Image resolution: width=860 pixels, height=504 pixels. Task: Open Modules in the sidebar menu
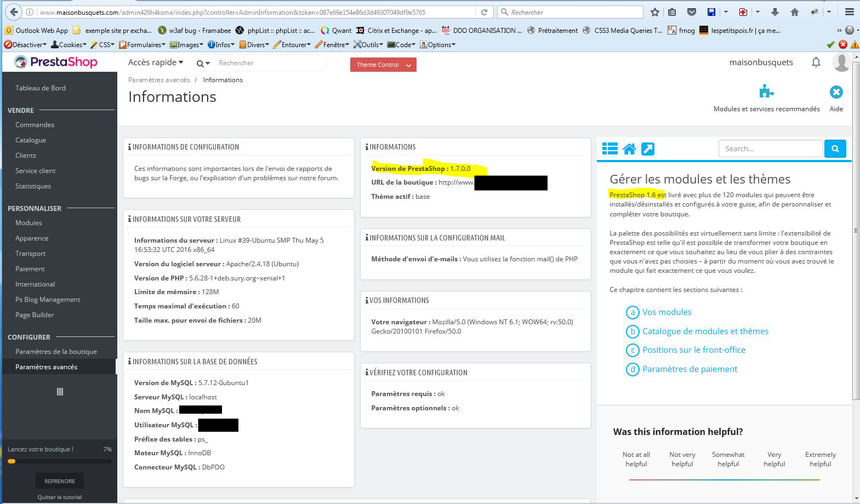[x=29, y=223]
